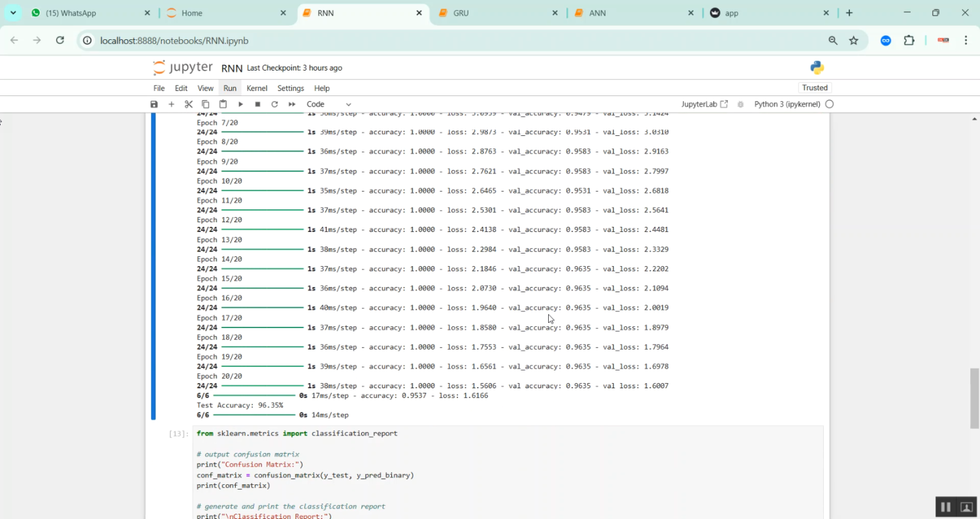Save the notebook with the save icon

pyautogui.click(x=154, y=105)
